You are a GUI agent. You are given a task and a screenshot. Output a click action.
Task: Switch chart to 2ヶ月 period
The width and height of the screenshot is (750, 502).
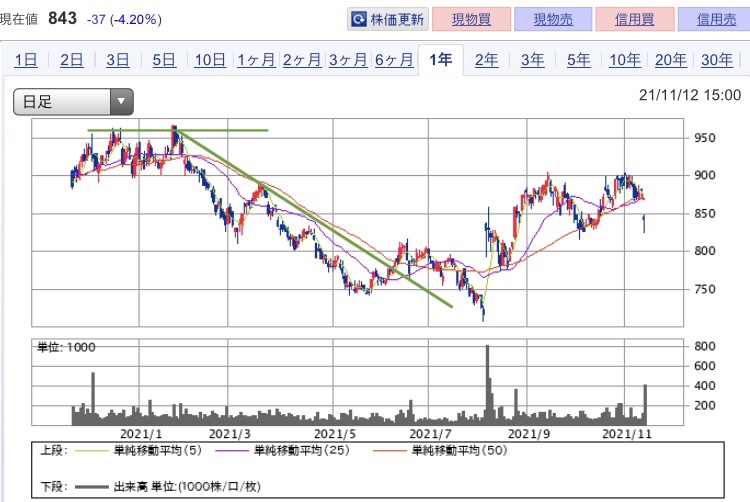click(x=302, y=60)
